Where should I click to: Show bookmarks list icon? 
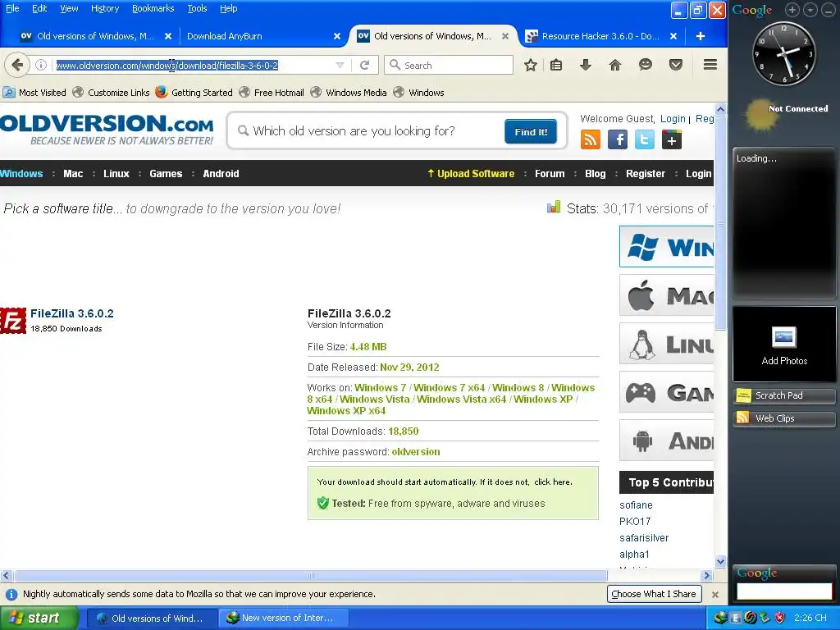pos(556,66)
